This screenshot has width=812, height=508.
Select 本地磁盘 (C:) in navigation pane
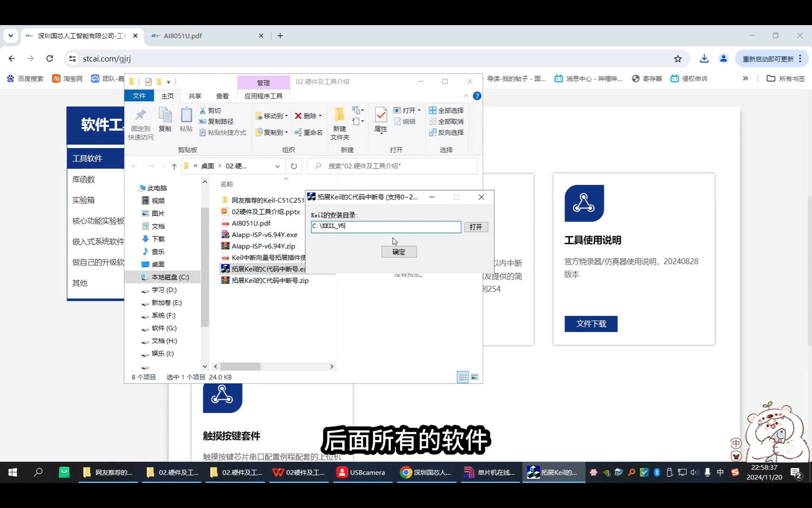[x=163, y=277]
